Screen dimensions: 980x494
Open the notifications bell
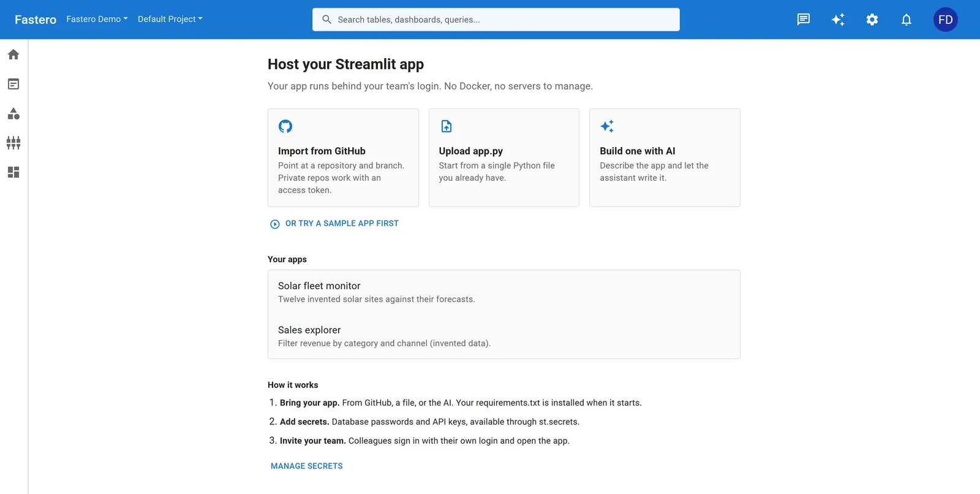coord(907,20)
